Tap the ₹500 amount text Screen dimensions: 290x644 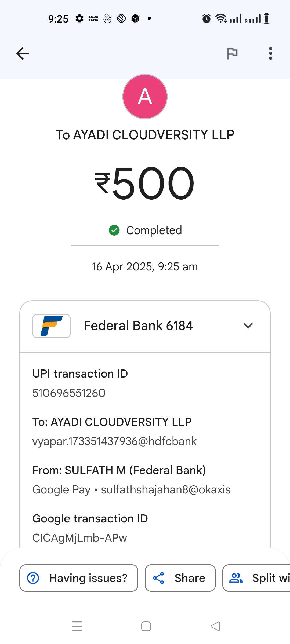[x=144, y=184]
